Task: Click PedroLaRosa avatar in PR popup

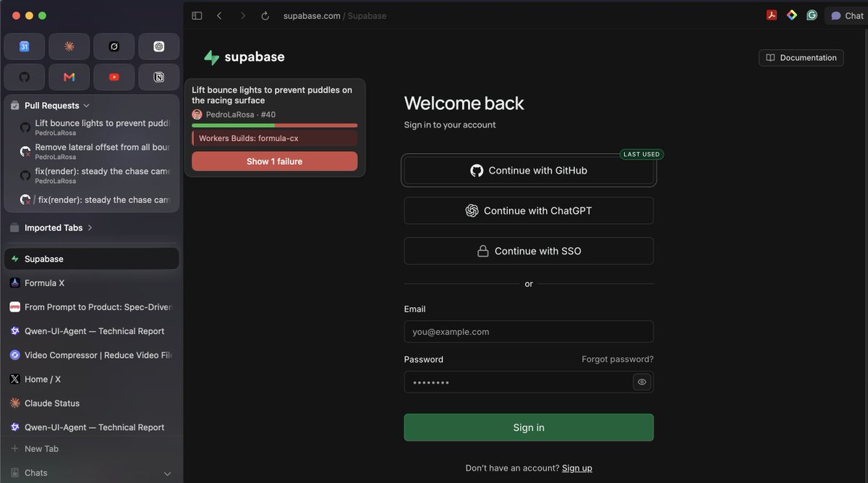Action: pos(197,114)
